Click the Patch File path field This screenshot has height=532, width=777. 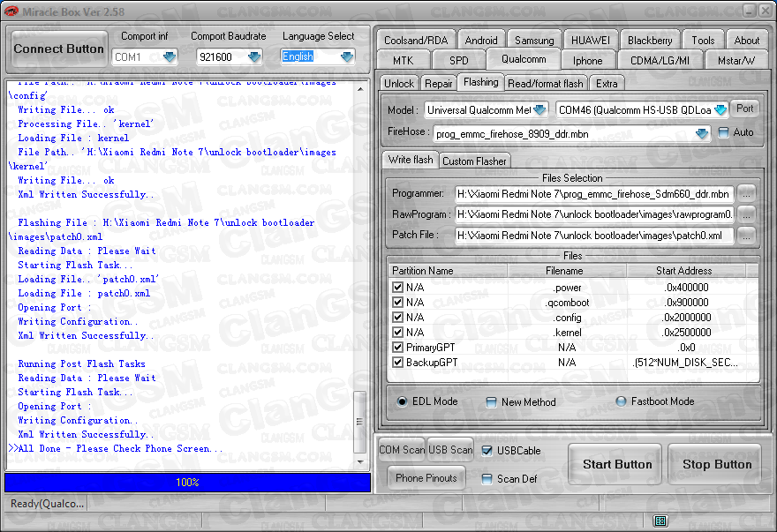click(x=593, y=236)
